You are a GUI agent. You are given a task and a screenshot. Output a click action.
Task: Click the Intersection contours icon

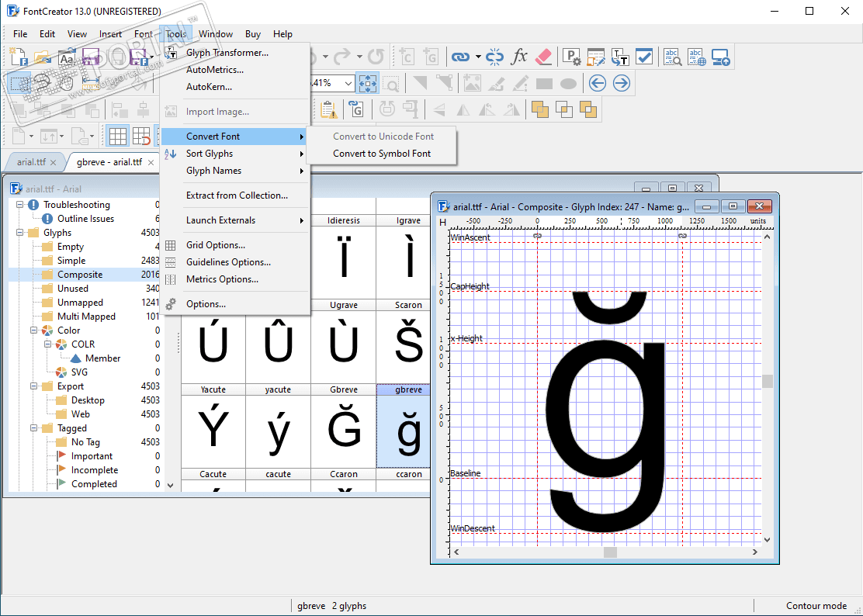tap(564, 109)
